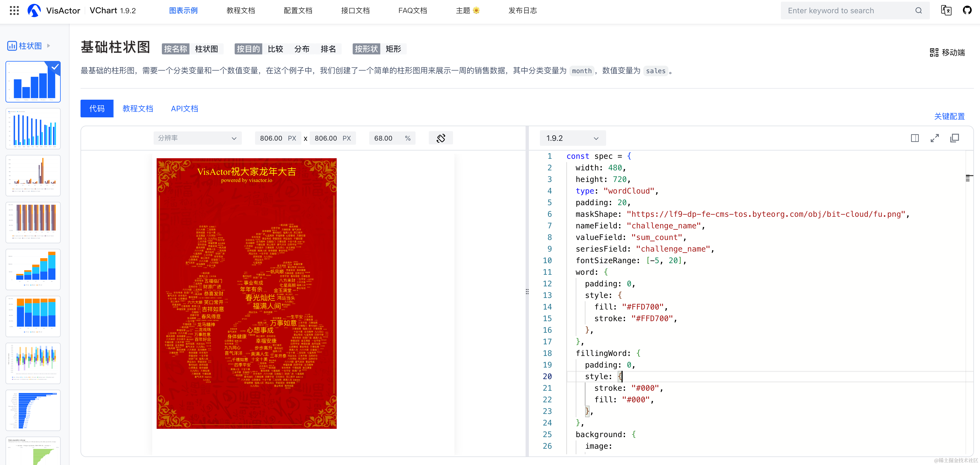The image size is (980, 465).
Task: Click the VisActor logo icon
Action: point(34,10)
